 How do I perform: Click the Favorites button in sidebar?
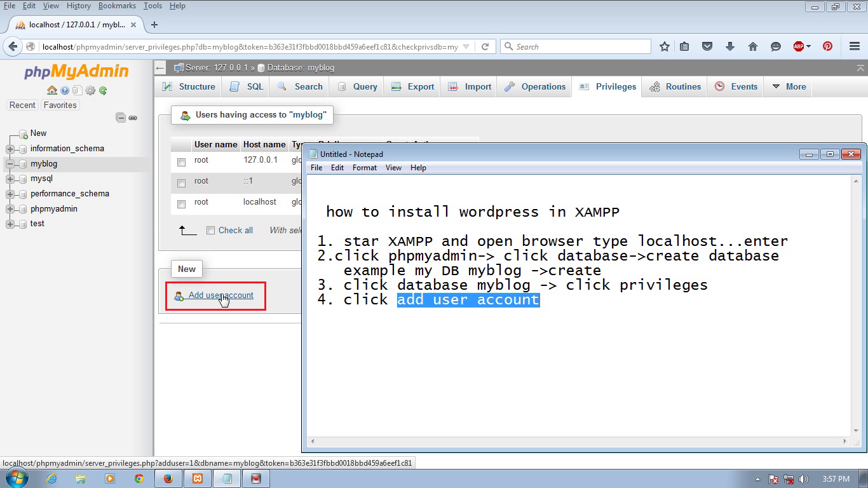click(60, 105)
